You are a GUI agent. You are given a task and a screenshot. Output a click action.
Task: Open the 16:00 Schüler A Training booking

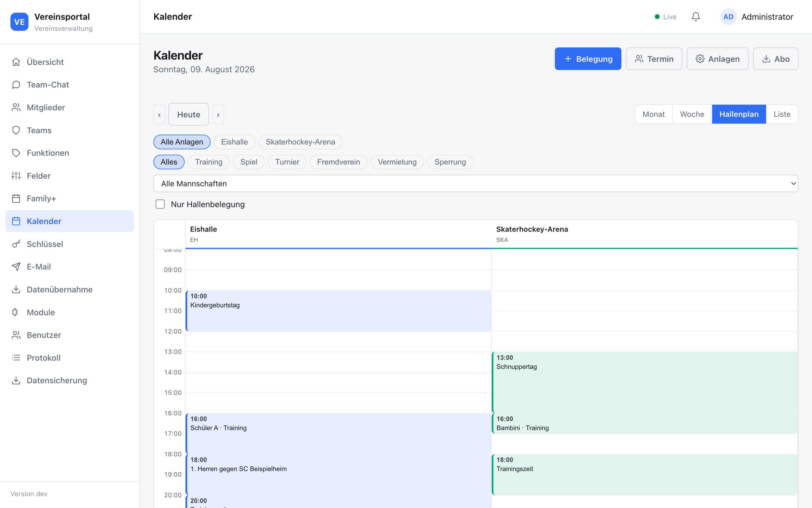[x=338, y=433]
